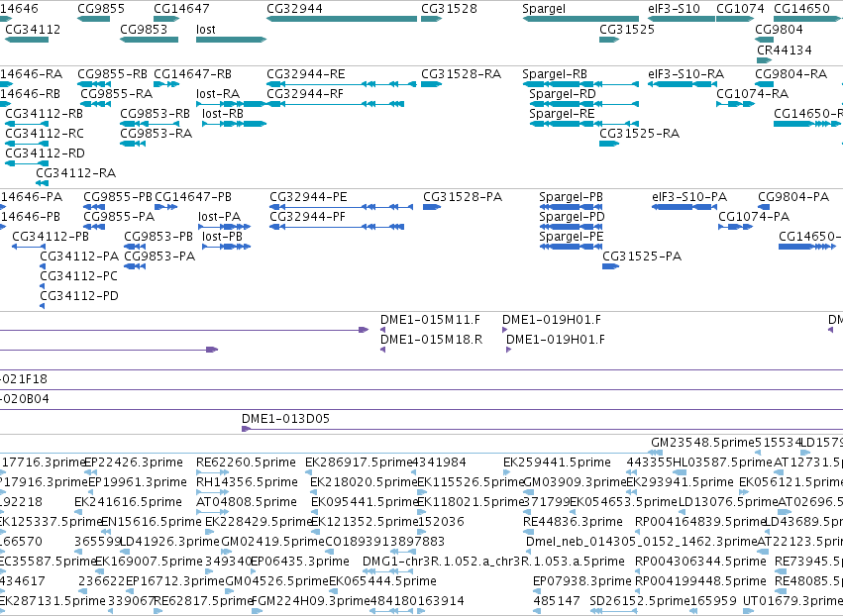This screenshot has width=843, height=616.
Task: Select EST EK259441.5prime label
Action: (x=557, y=462)
